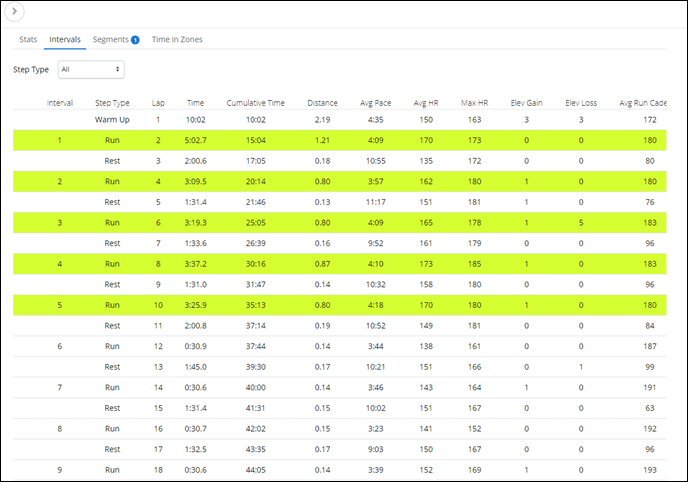Click the 0.87 distance value
Viewport: 688px width, 482px height.
[x=322, y=264]
